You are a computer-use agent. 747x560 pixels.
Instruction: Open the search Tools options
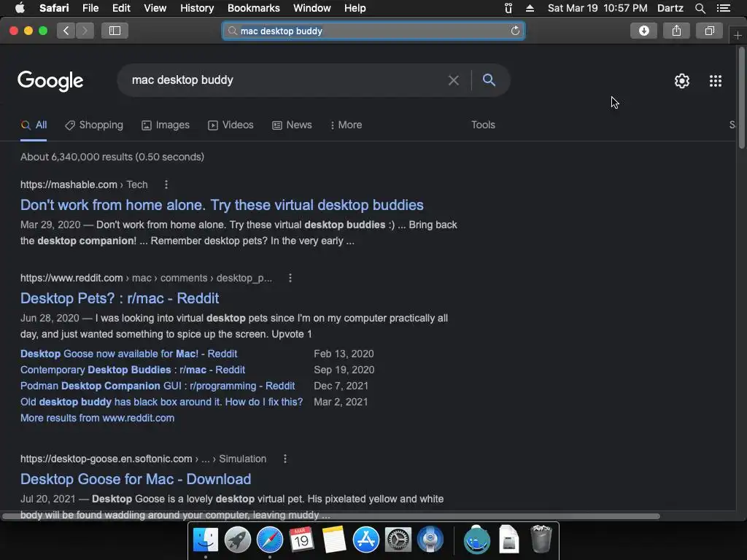pos(483,125)
